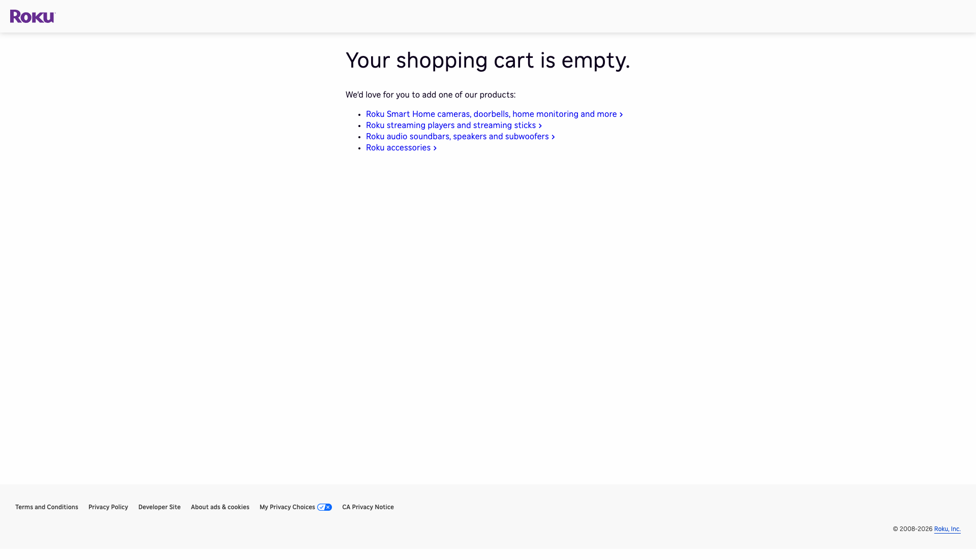This screenshot has width=976, height=560.
Task: Open the Roku Smart Home cameras link
Action: 491,114
